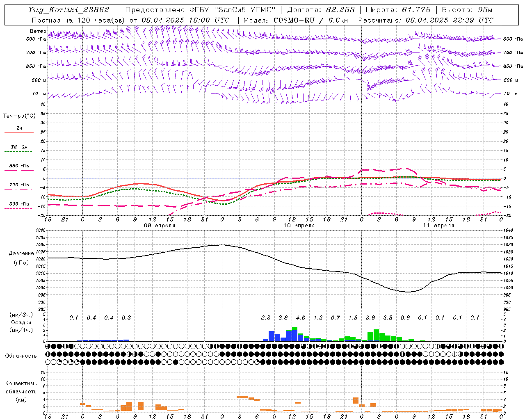Screen dimensions: 525x420
Task: Click the precipitation total "0.7"
Action: click(336, 318)
